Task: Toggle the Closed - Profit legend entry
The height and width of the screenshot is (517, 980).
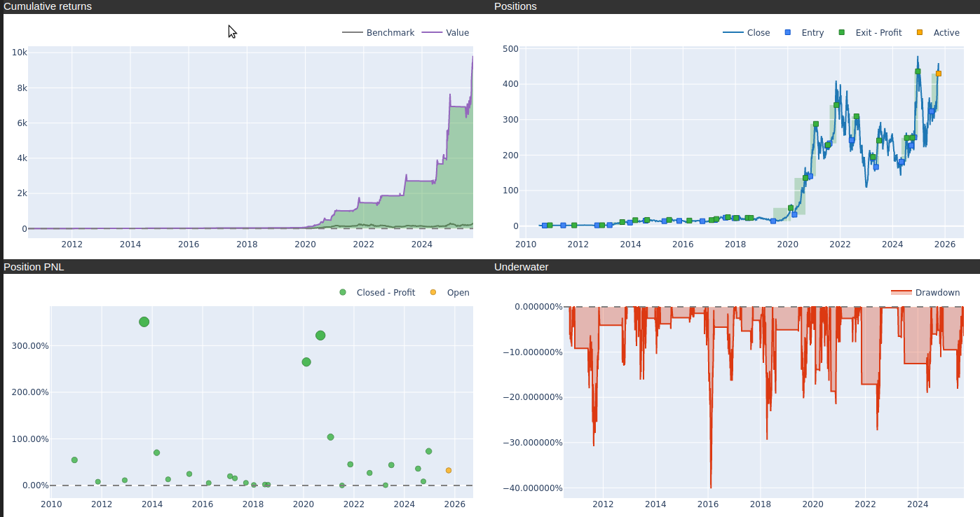Action: coord(385,293)
